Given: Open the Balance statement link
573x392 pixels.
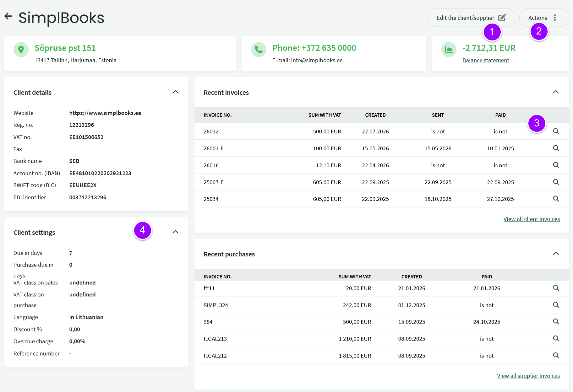Looking at the screenshot, I should click(x=486, y=60).
